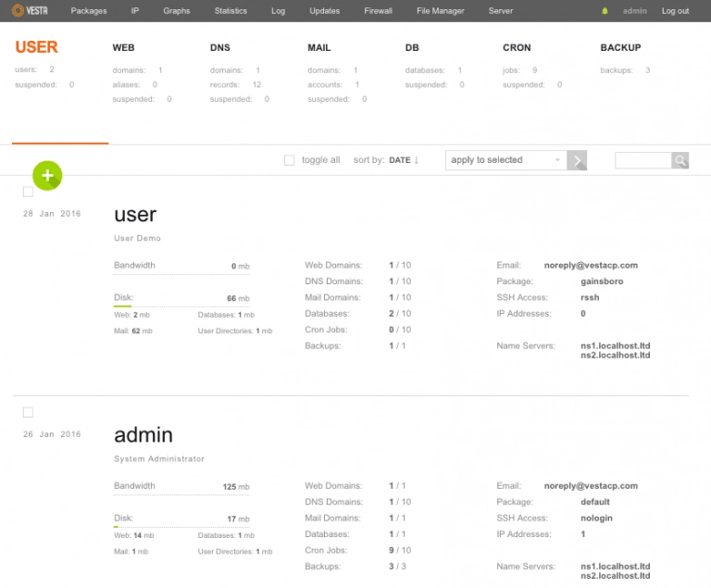Click the arrow button next to apply to selected
This screenshot has width=711, height=588.
point(577,160)
